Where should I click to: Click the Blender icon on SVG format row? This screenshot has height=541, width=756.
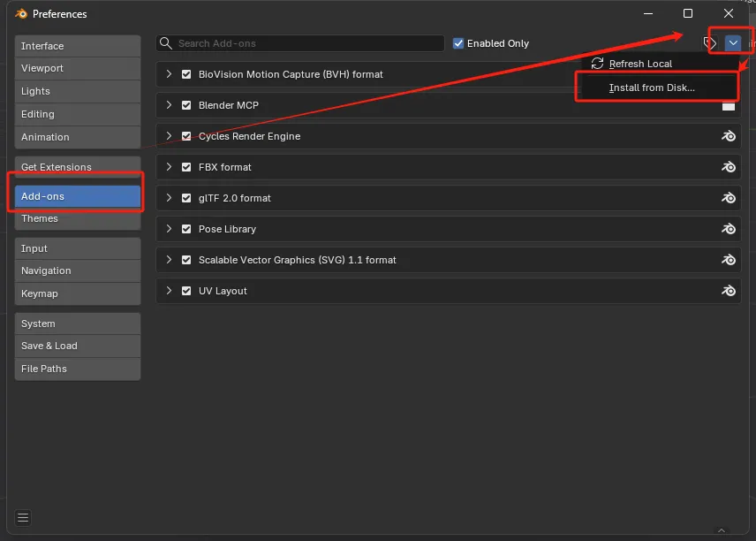(728, 260)
